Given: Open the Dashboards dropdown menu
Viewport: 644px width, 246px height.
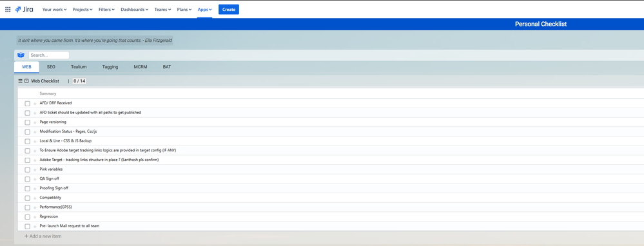Looking at the screenshot, I should pyautogui.click(x=134, y=10).
